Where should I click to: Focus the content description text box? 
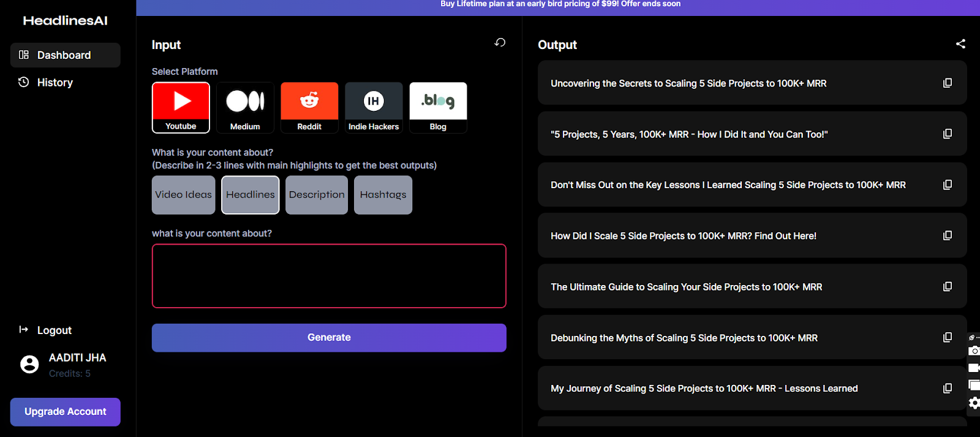(x=329, y=276)
